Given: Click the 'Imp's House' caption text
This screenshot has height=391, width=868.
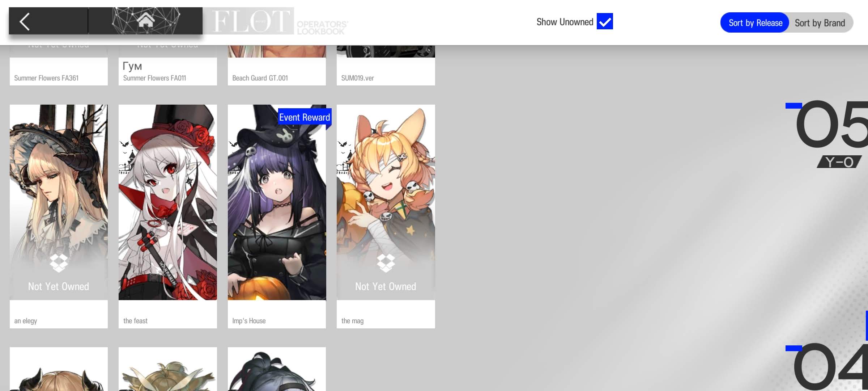Looking at the screenshot, I should click(x=249, y=321).
